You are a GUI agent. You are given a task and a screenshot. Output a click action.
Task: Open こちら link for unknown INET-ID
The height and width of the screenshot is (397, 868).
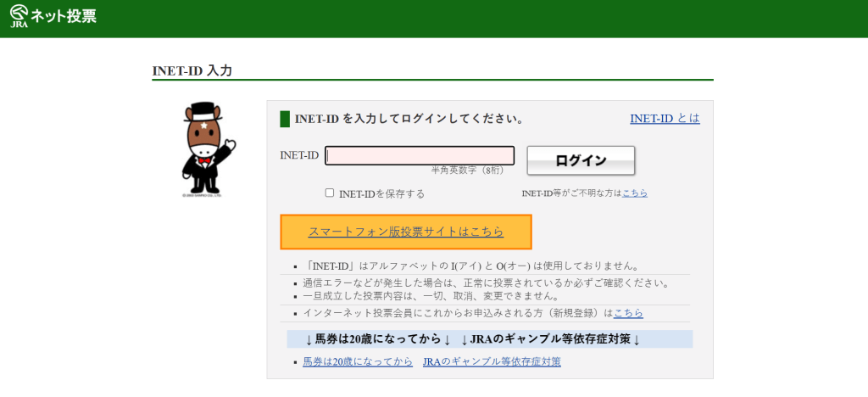[x=635, y=193]
